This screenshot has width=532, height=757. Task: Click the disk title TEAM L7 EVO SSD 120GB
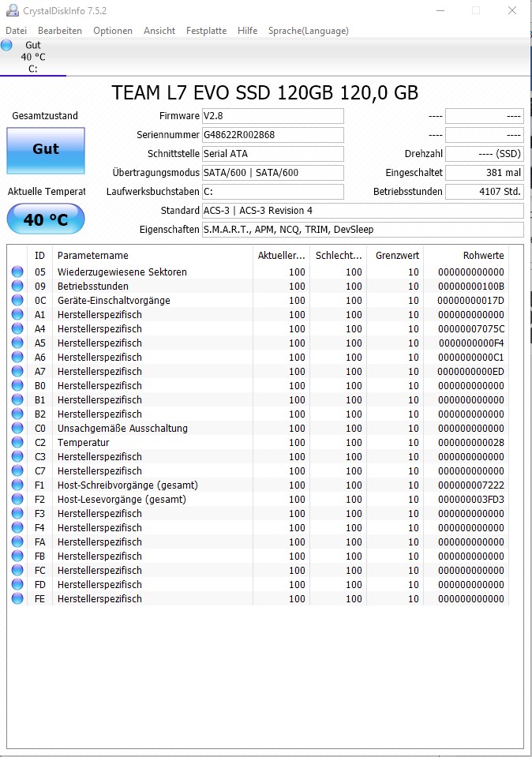[x=265, y=92]
